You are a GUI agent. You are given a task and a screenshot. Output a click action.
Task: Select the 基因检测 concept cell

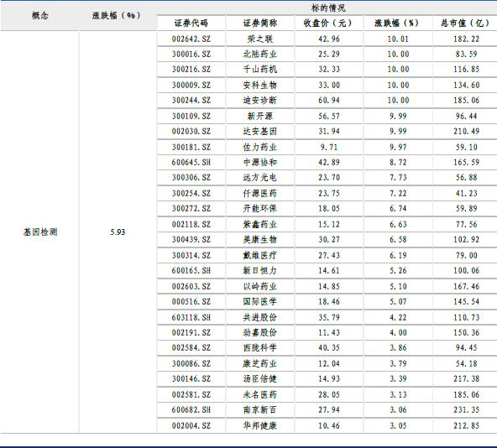click(40, 232)
